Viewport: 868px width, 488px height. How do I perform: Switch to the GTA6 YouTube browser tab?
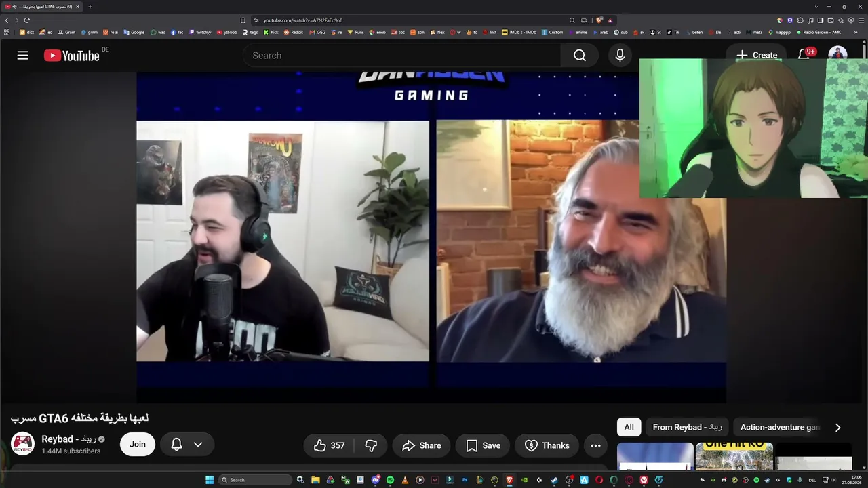pyautogui.click(x=43, y=7)
